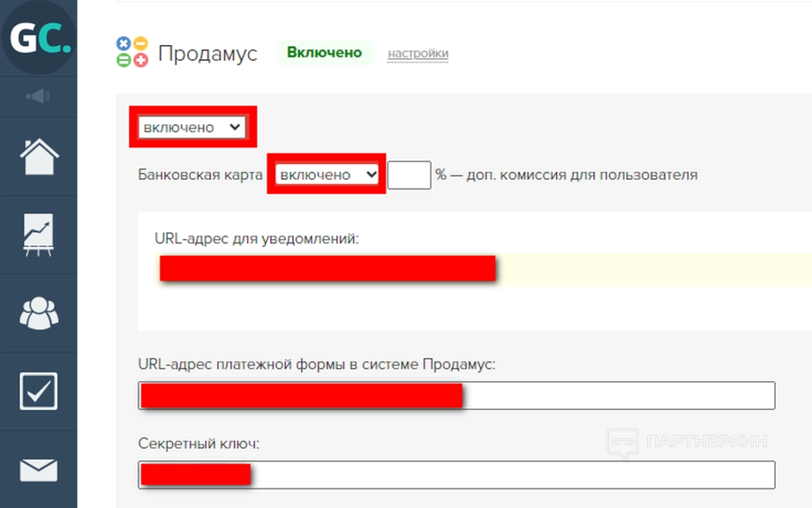Open the main Продамус status dropdown
This screenshot has height=508, width=812.
pyautogui.click(x=192, y=127)
